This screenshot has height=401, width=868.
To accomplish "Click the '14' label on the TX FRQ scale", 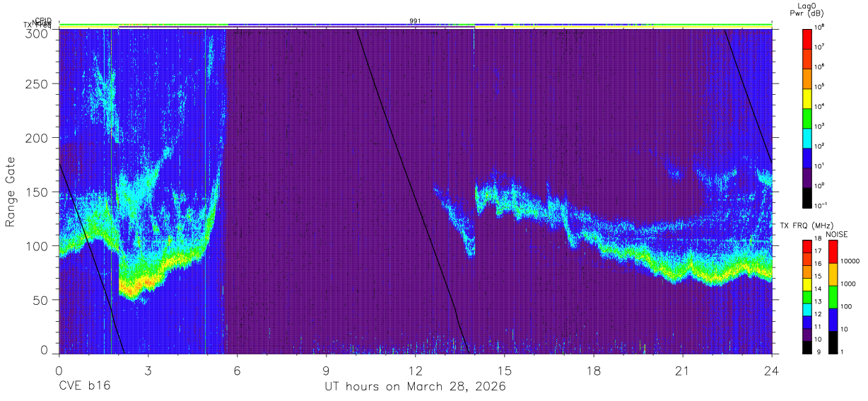I will pyautogui.click(x=817, y=289).
